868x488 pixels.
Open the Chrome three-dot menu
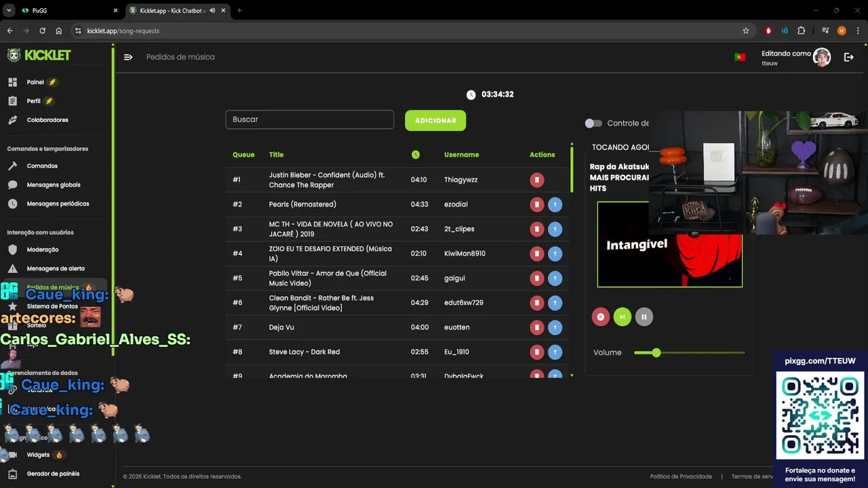coord(858,30)
